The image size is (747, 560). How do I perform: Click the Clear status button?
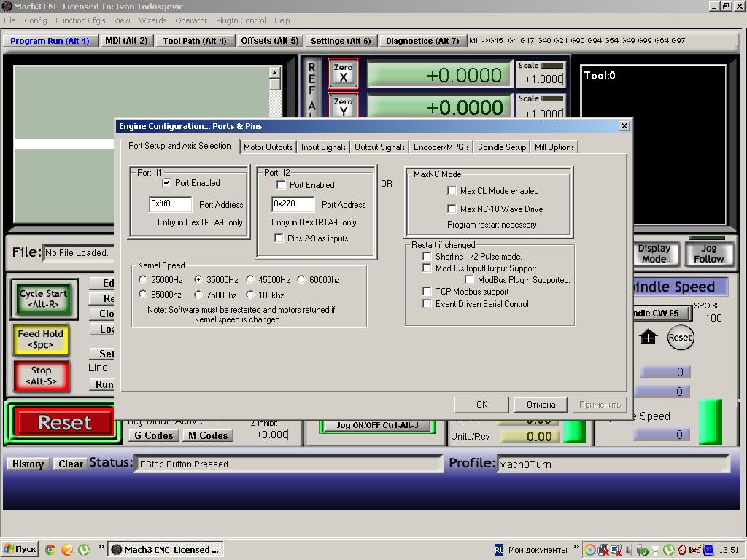[71, 464]
